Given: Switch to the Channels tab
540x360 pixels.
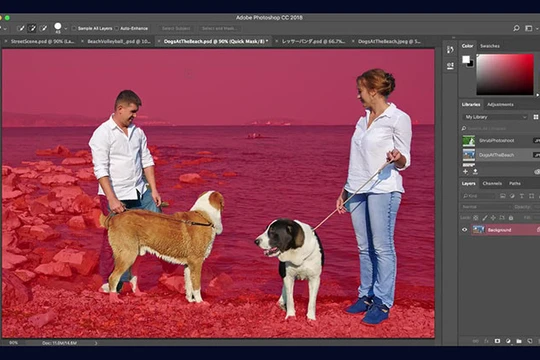Looking at the screenshot, I should tap(492, 183).
